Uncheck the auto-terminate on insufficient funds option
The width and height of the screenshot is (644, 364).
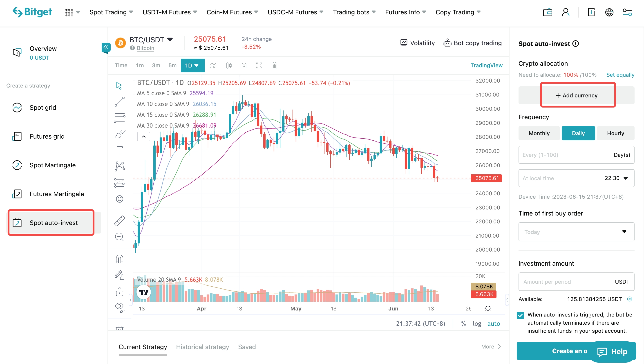click(521, 315)
